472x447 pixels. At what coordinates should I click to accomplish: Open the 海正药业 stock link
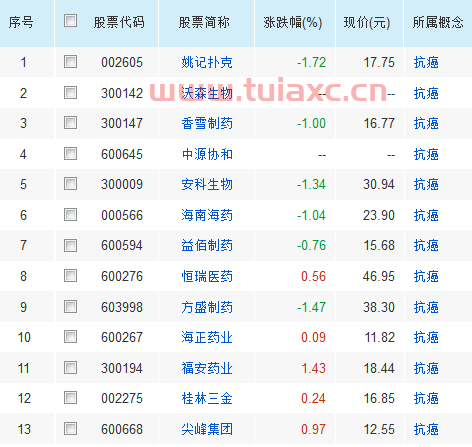coord(207,337)
